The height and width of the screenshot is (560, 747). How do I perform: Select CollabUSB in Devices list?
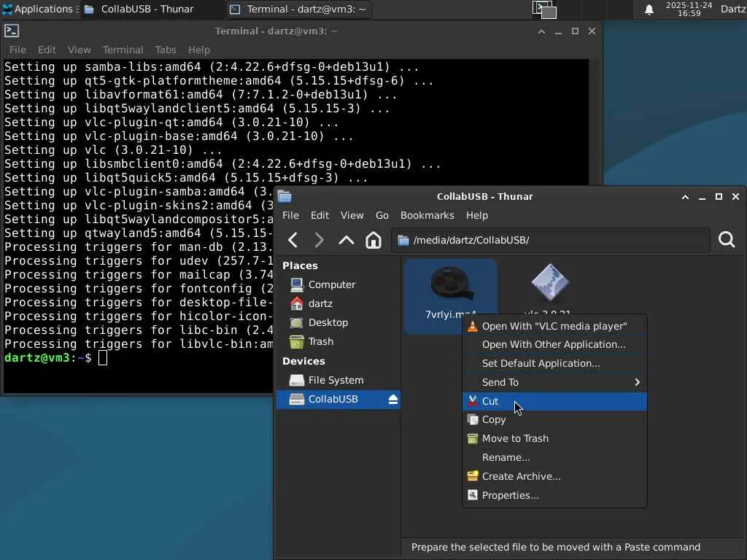click(x=338, y=400)
